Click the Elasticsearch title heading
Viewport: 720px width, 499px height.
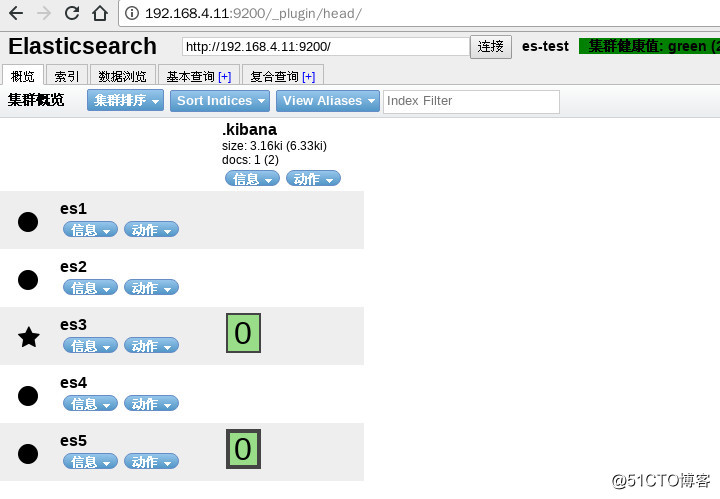click(83, 46)
